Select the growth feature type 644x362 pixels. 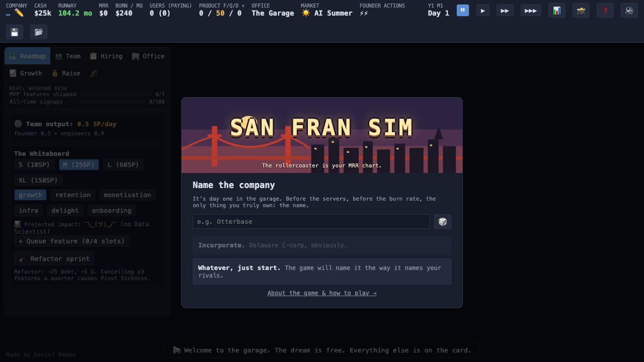(x=30, y=195)
